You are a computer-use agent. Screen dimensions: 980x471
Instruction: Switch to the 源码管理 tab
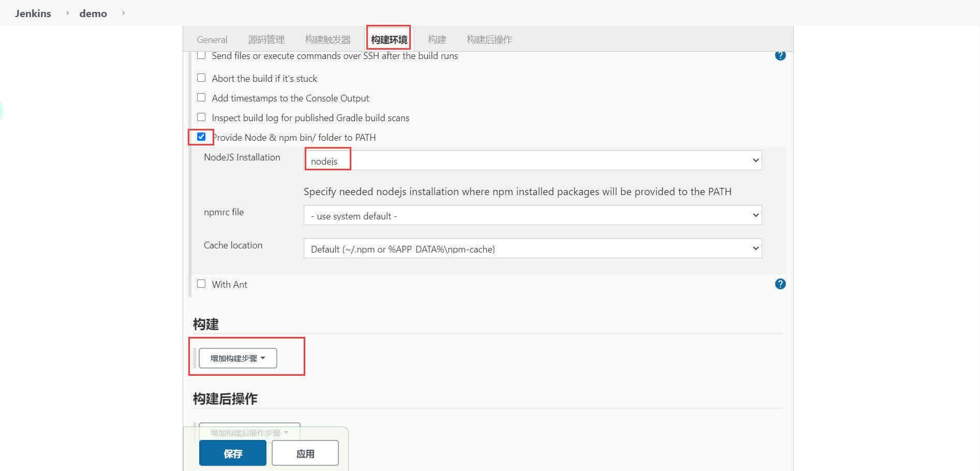pos(266,39)
